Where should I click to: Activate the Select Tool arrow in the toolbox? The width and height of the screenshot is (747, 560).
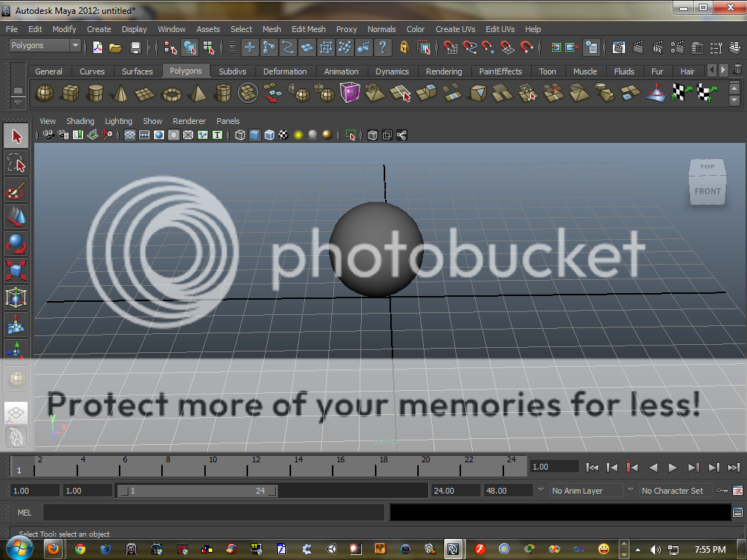coord(15,136)
